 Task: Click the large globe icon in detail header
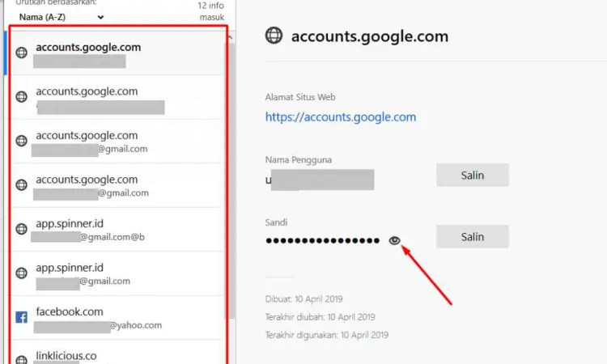tap(274, 36)
